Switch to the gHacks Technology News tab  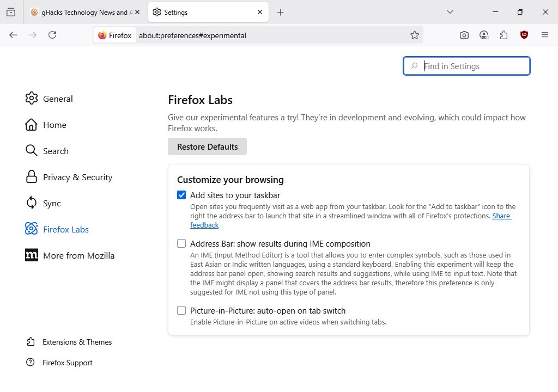[x=82, y=11]
